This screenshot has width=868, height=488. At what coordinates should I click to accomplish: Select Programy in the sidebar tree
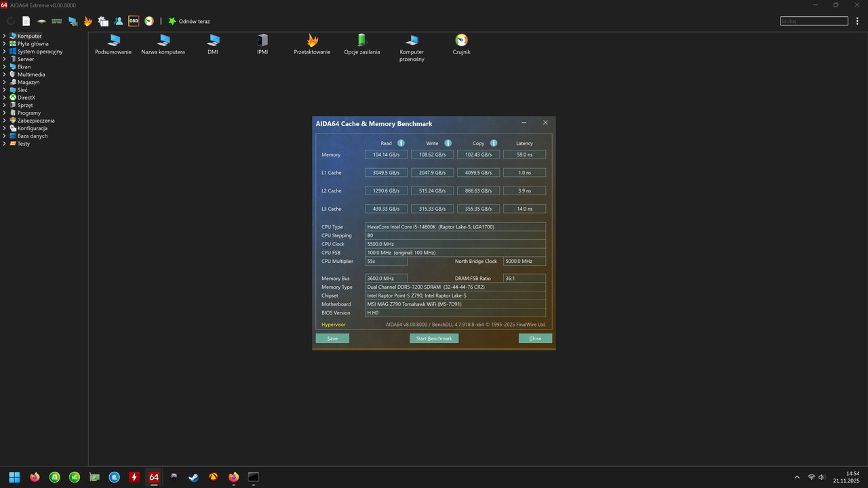pyautogui.click(x=28, y=113)
